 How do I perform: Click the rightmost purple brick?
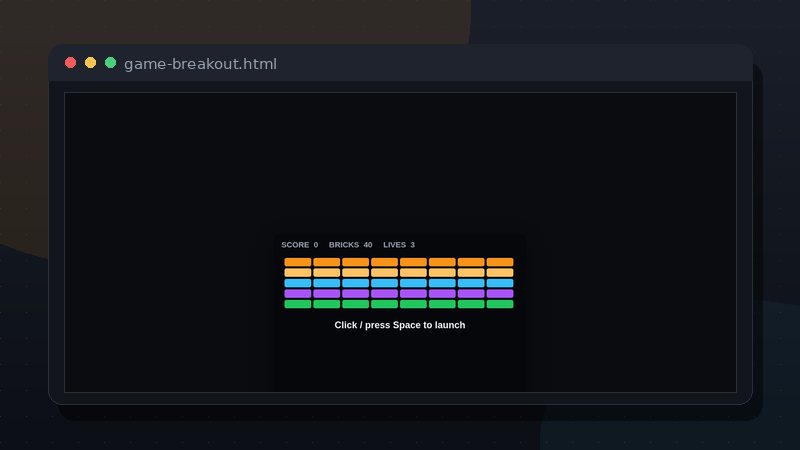[500, 293]
